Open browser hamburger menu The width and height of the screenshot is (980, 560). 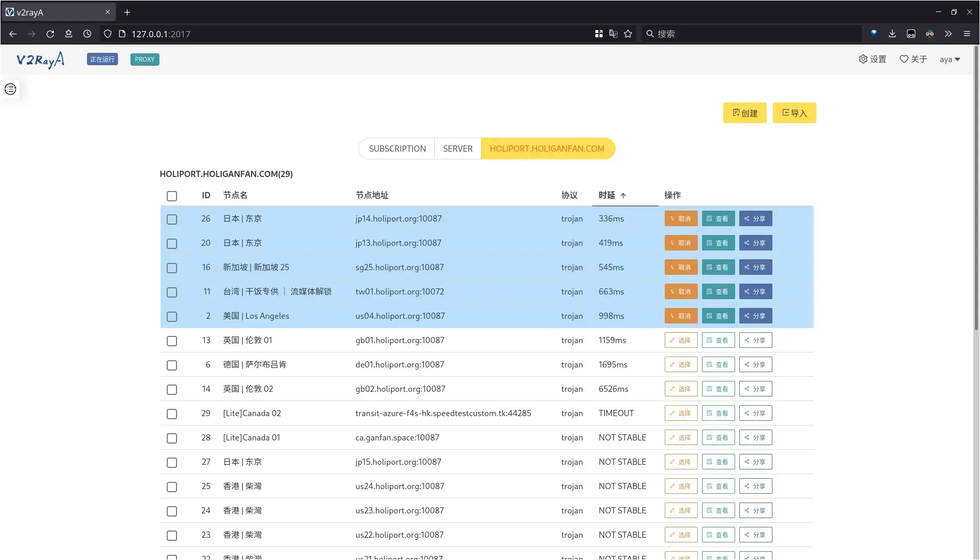(967, 34)
